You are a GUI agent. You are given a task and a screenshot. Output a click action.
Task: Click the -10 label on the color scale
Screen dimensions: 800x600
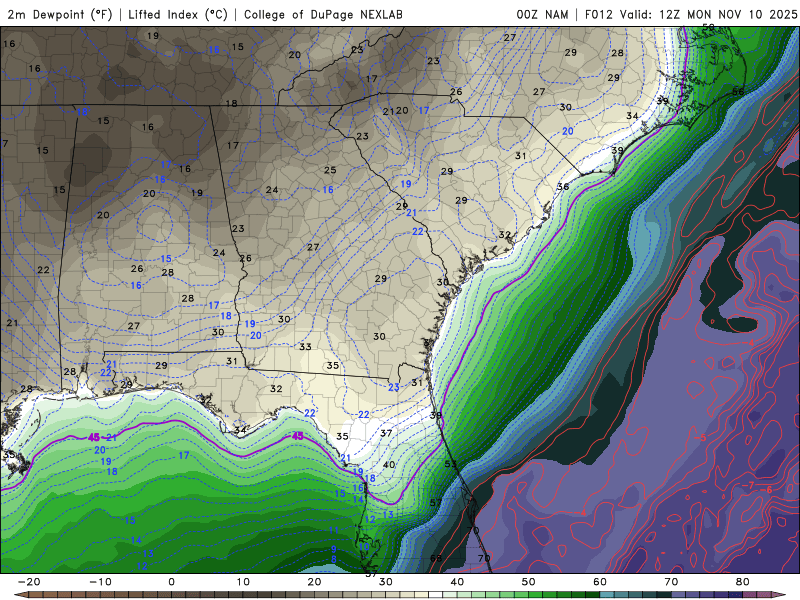click(x=100, y=582)
